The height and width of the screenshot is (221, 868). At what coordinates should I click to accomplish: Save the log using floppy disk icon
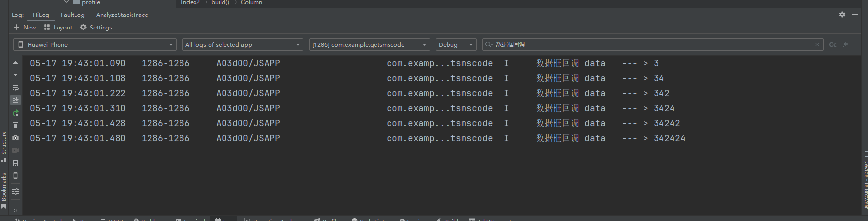(15, 163)
